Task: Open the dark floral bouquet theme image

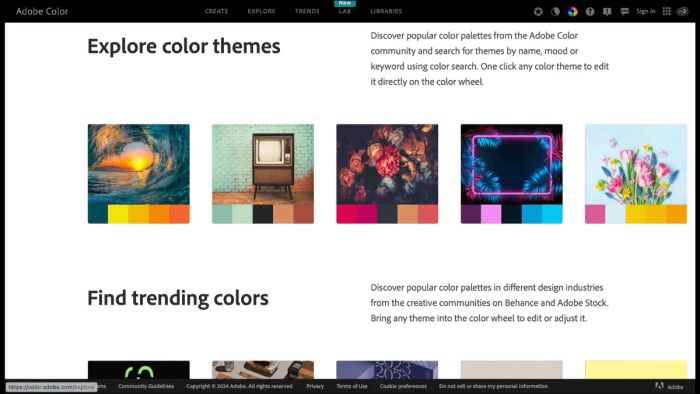Action: [x=387, y=164]
